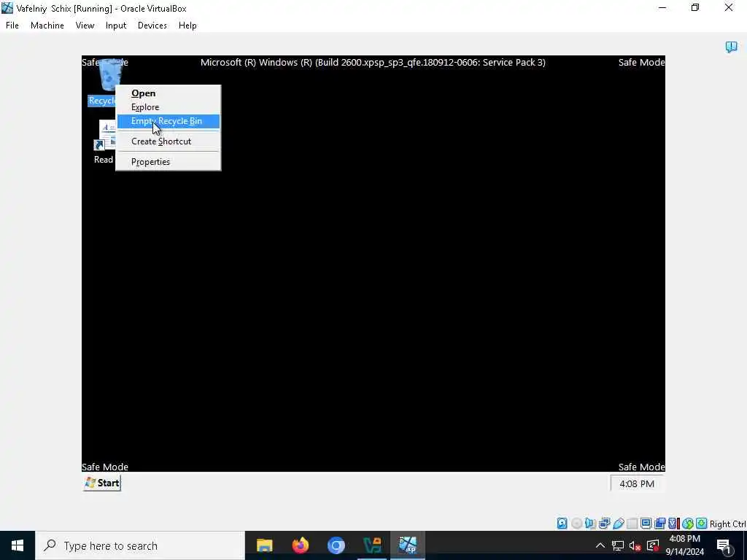Click the audio status icon
747x560 pixels.
pos(590,524)
